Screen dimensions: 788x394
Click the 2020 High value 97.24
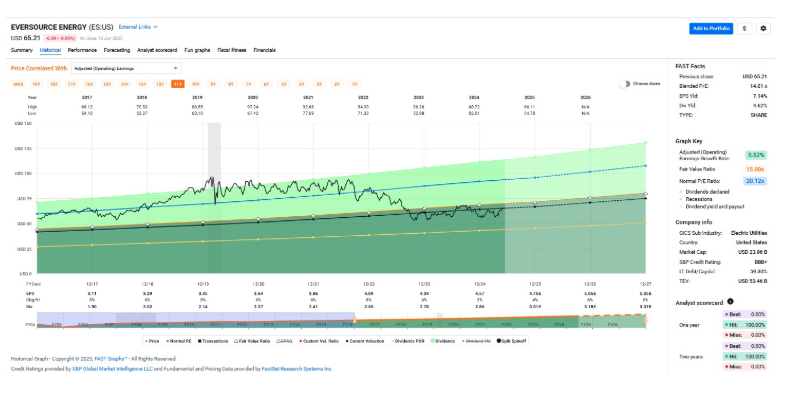point(253,107)
